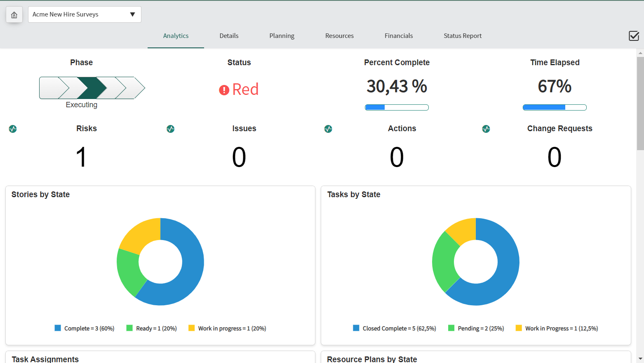
Task: Click the checkmark icon at top right
Action: click(634, 36)
